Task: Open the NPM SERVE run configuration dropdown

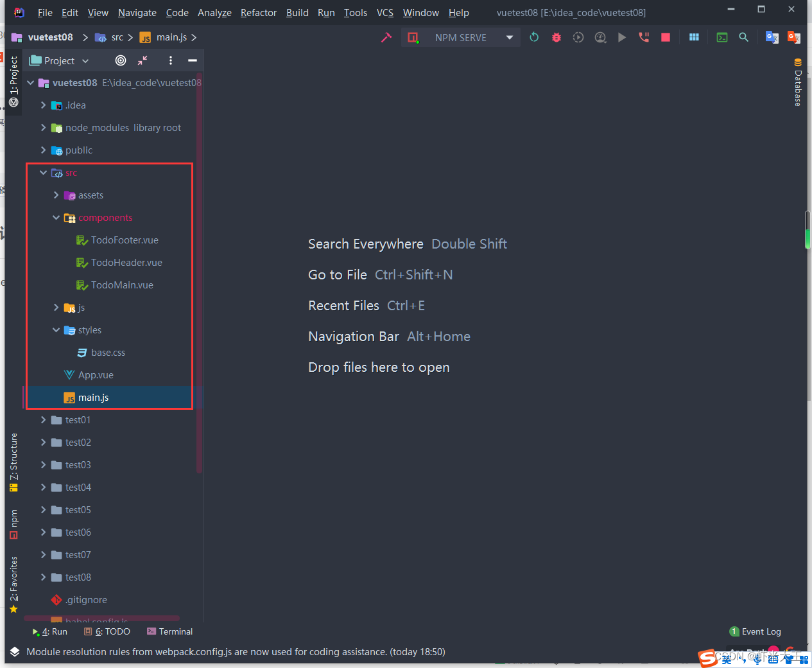Action: pyautogui.click(x=510, y=37)
